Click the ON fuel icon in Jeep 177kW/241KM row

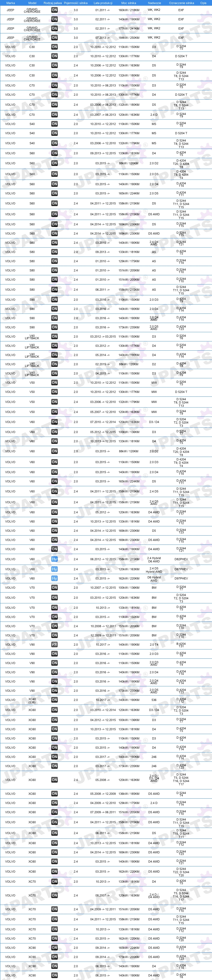pyautogui.click(x=54, y=28)
